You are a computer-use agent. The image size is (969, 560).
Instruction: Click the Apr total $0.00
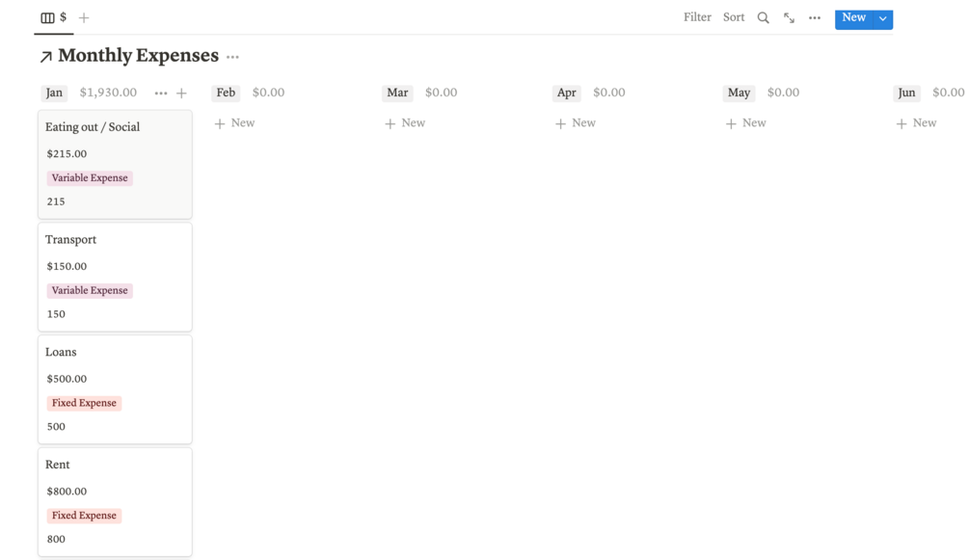609,93
